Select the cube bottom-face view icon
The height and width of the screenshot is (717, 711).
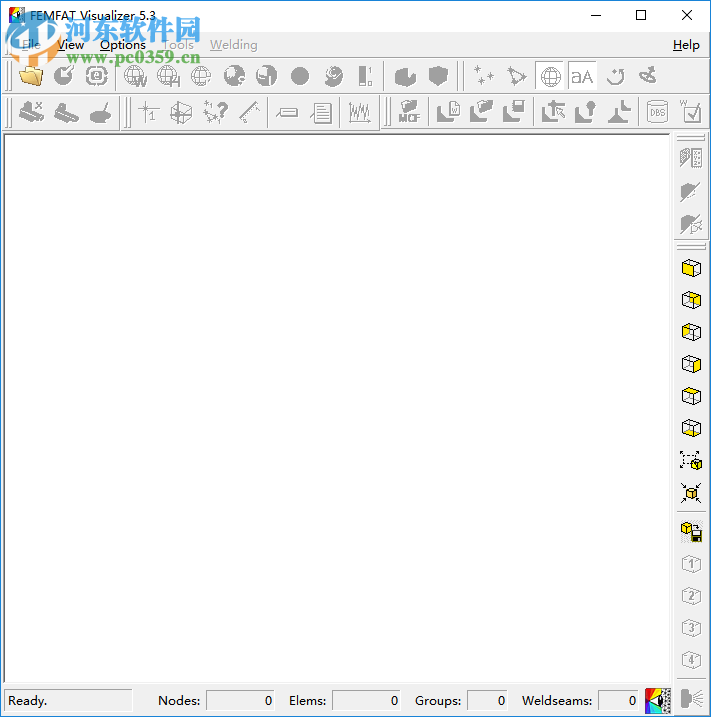[691, 428]
